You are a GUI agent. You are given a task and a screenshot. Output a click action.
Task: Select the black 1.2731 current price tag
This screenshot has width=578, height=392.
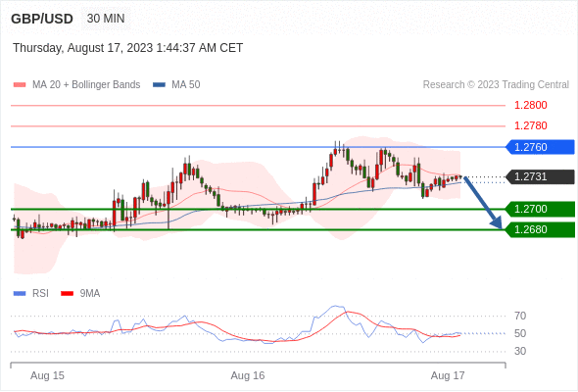[540, 176]
